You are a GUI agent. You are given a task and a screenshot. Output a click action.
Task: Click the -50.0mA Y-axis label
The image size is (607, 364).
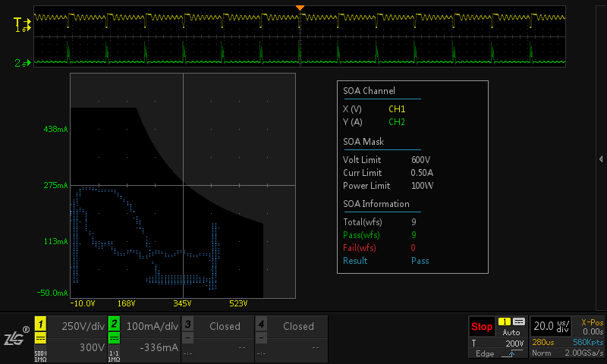(52, 293)
